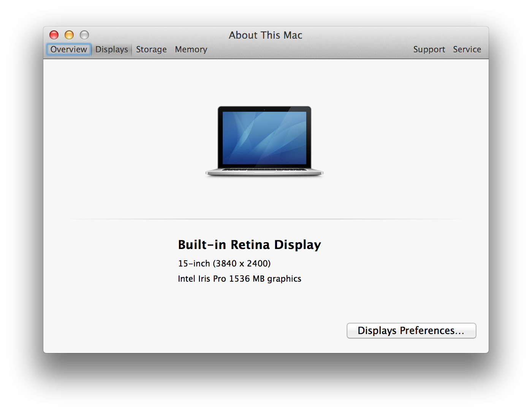The image size is (532, 413).
Task: Open the Memory tab
Action: 191,49
